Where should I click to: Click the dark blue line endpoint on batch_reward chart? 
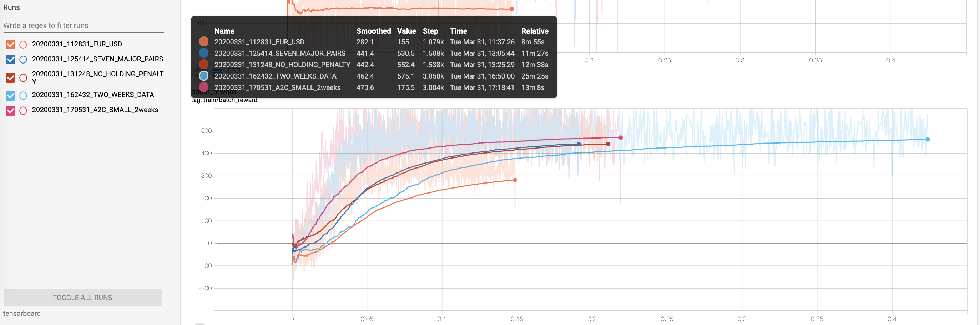coord(579,144)
